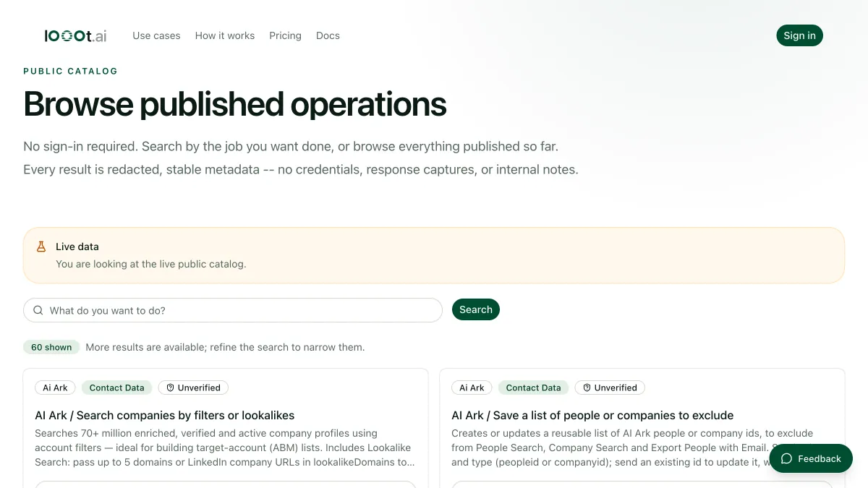Viewport: 868px width, 488px height.
Task: Click the Unverified badge on the Save a list card
Action: tap(610, 388)
